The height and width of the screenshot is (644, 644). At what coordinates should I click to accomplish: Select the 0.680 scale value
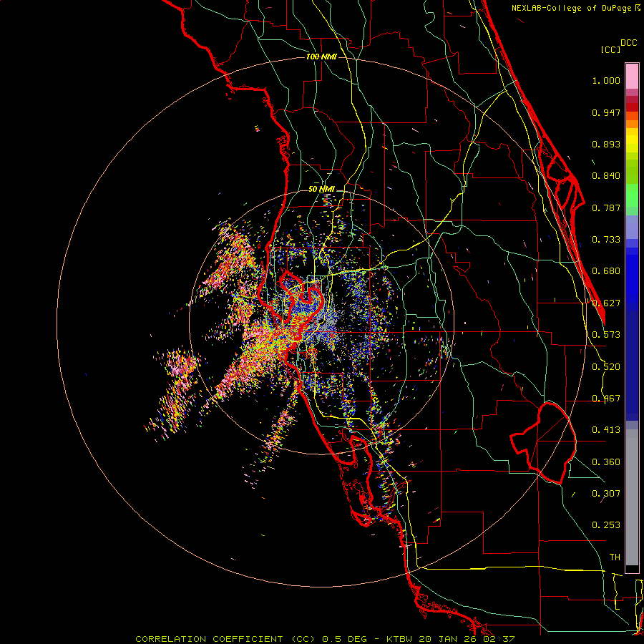(606, 271)
